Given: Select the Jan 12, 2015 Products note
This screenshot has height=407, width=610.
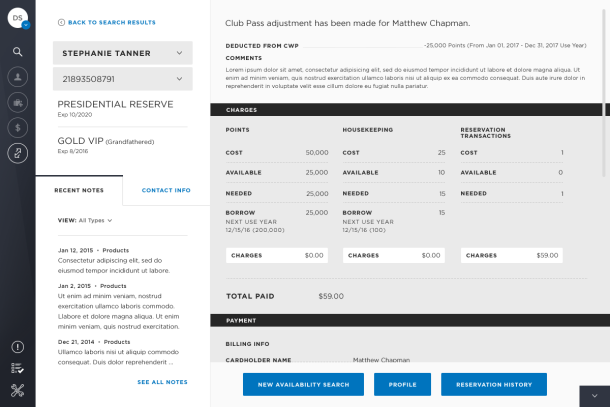Looking at the screenshot, I should pyautogui.click(x=114, y=261).
